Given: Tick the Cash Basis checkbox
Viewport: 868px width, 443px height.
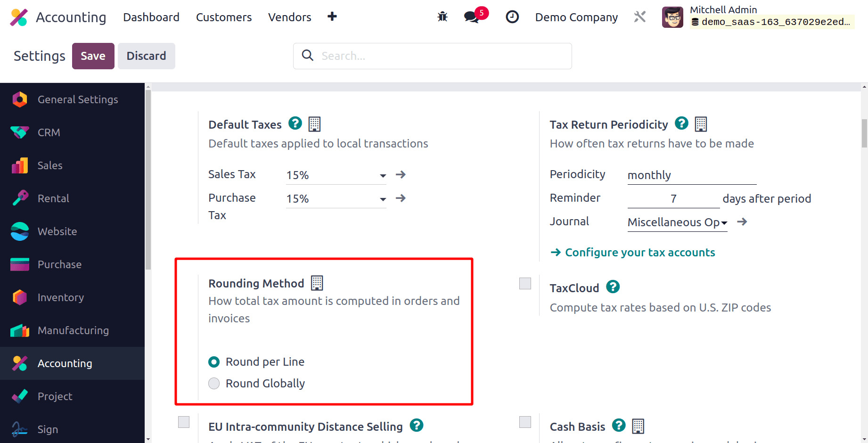Looking at the screenshot, I should click(525, 422).
